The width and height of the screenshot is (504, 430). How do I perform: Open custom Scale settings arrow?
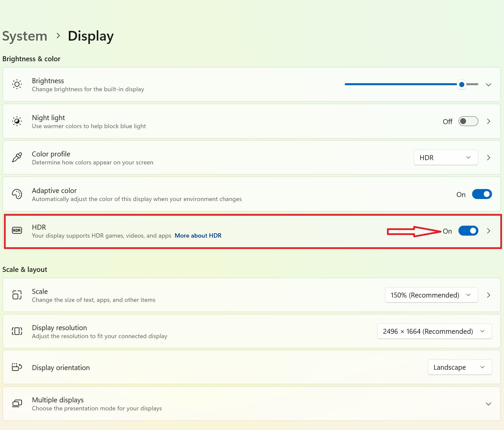[x=488, y=295]
